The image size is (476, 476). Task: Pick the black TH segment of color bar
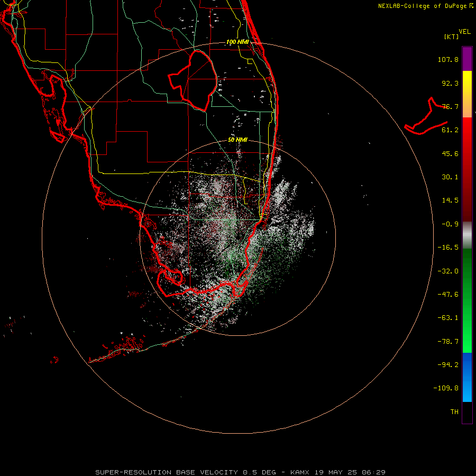click(467, 412)
